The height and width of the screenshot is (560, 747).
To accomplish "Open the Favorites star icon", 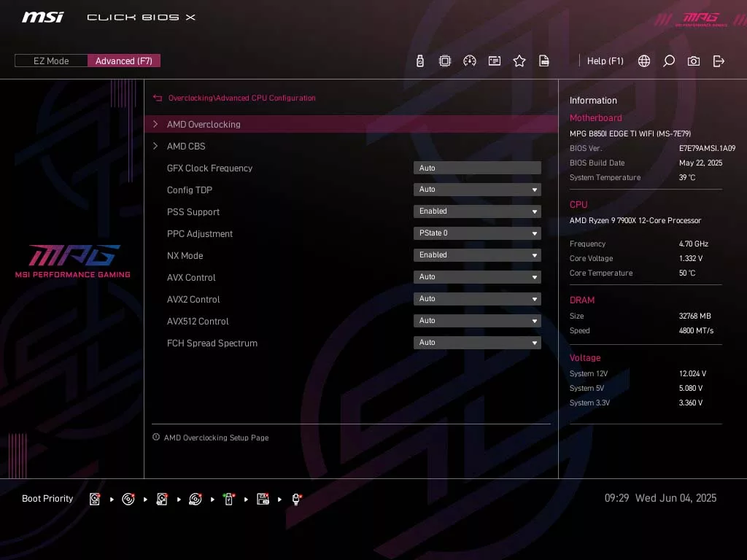I will 519,61.
